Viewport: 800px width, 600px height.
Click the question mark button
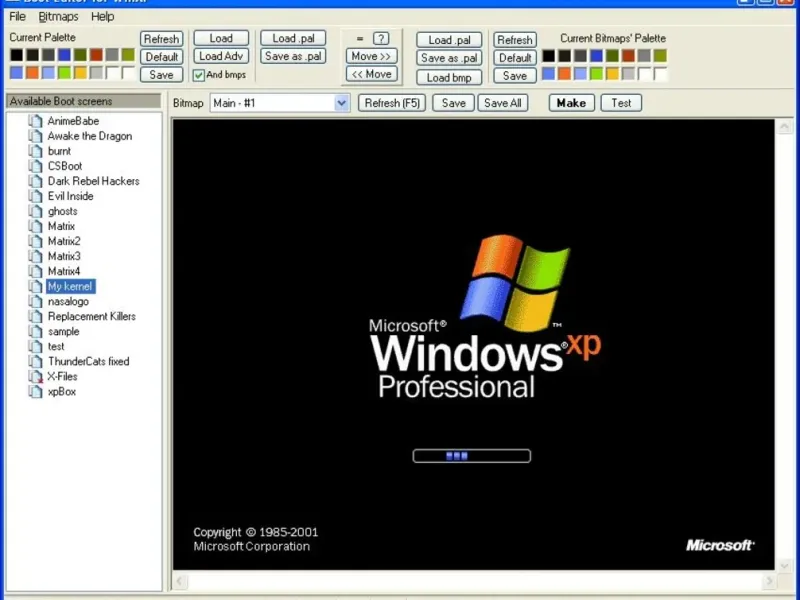coord(381,38)
